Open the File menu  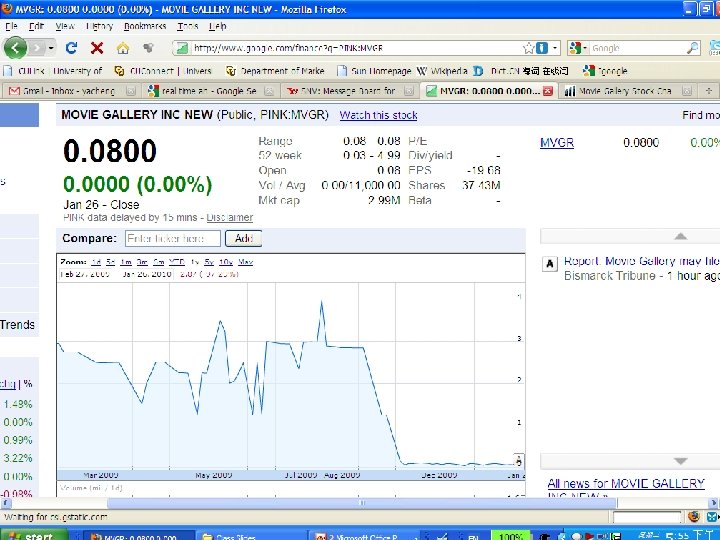11,26
